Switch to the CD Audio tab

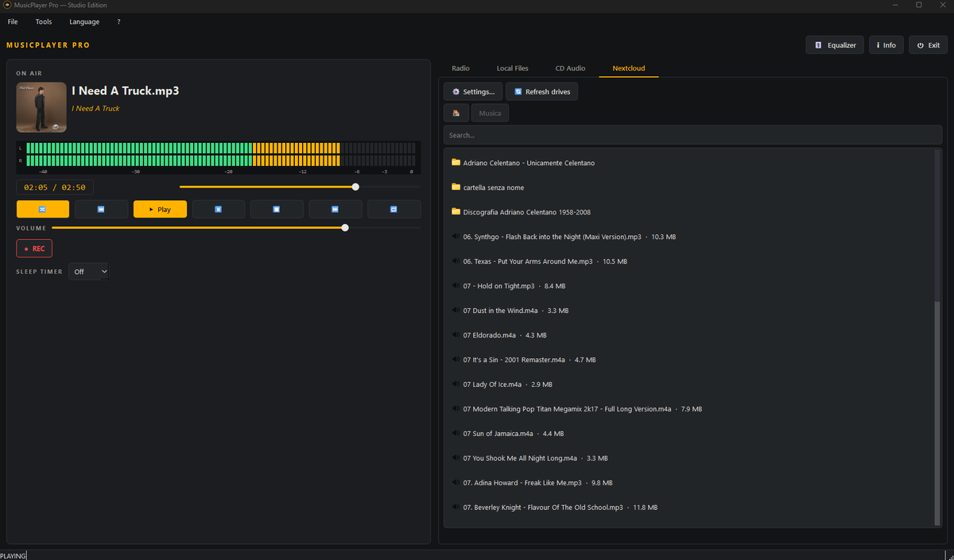[570, 68]
